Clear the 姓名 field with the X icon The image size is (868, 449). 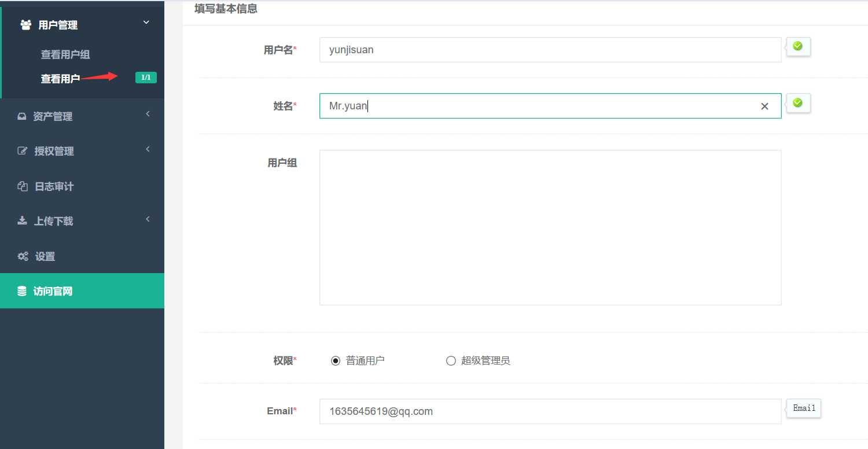tap(764, 106)
